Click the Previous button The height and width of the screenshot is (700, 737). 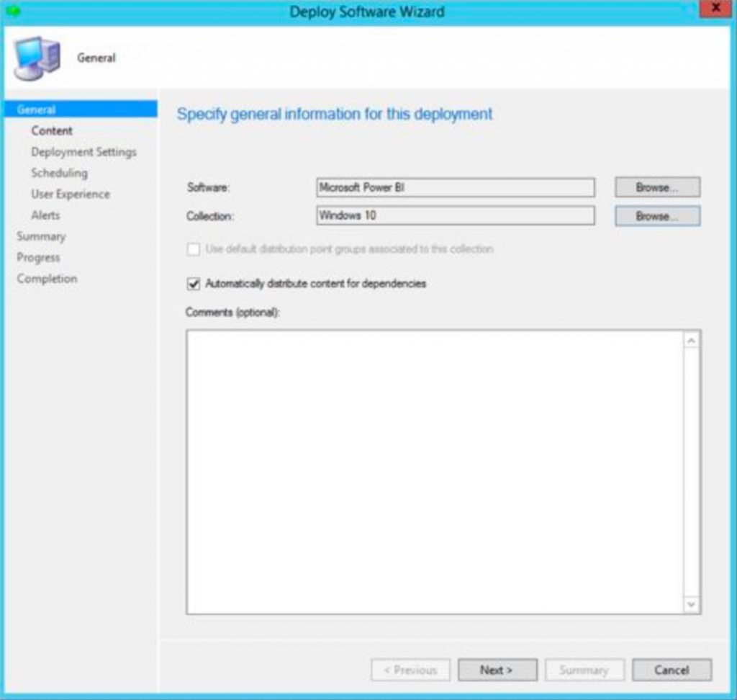(410, 670)
